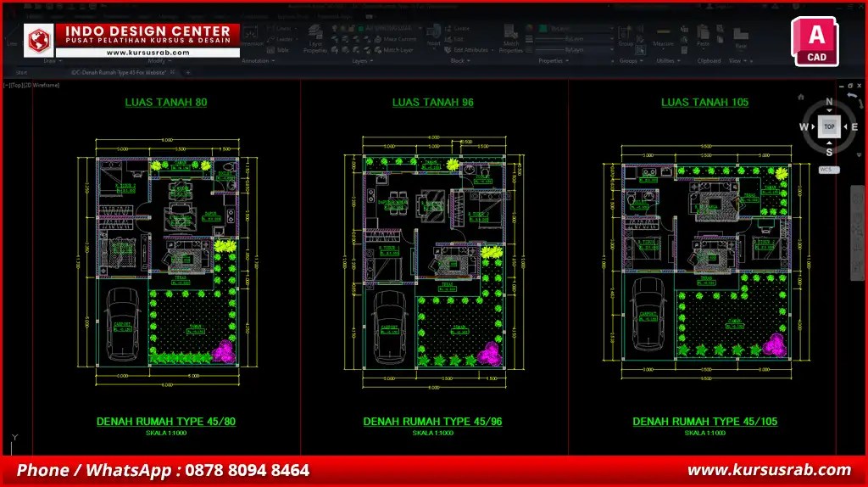The height and width of the screenshot is (487, 868).
Task: Open the ViewCube menu arrow
Action: (x=859, y=155)
